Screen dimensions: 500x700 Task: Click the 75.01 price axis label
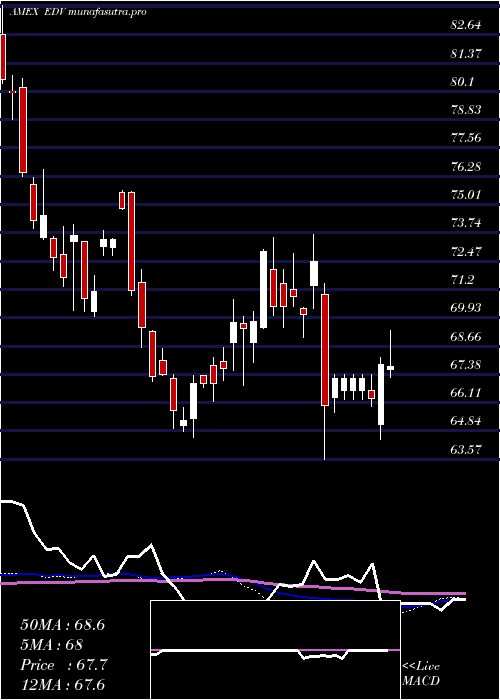pyautogui.click(x=466, y=195)
